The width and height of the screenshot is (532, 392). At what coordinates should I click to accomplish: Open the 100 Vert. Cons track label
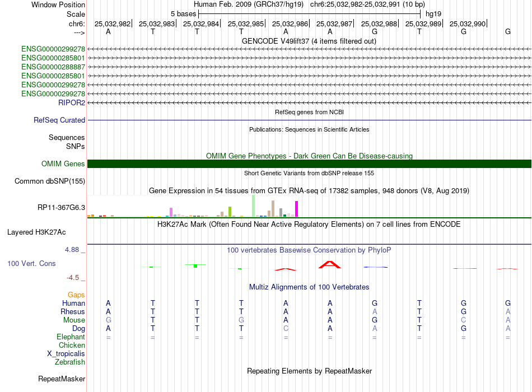(31, 263)
